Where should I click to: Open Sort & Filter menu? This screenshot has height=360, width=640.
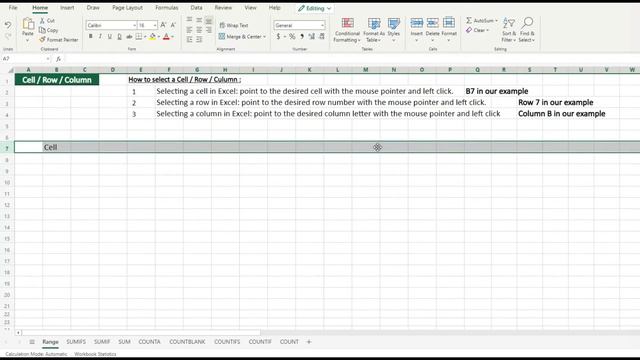click(509, 30)
